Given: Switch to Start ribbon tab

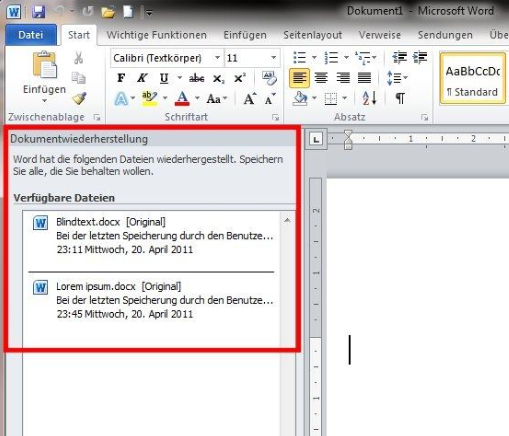Looking at the screenshot, I should click(79, 35).
